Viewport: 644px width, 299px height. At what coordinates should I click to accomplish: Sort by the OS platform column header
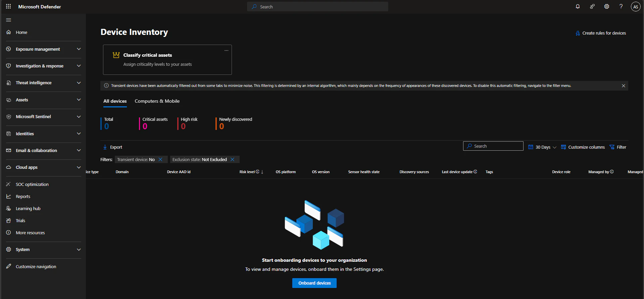(x=286, y=172)
